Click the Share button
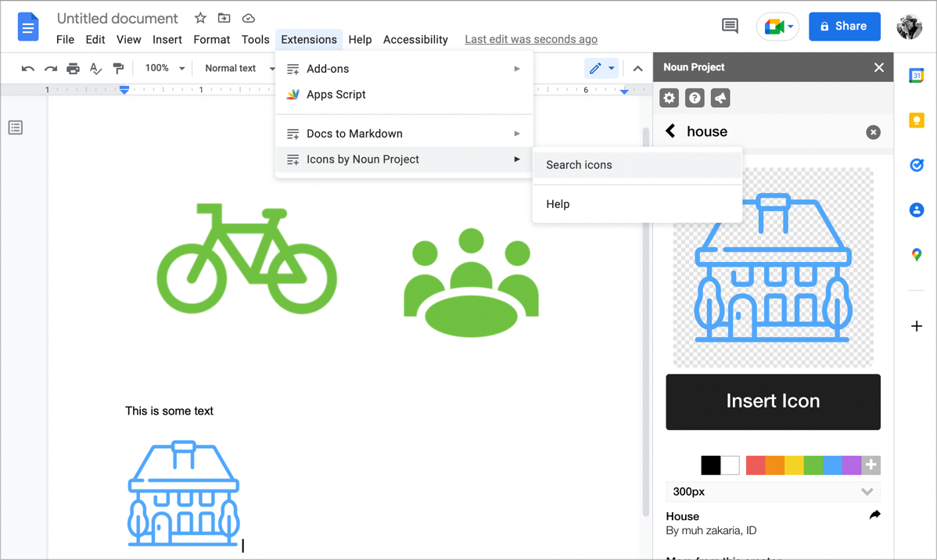The width and height of the screenshot is (937, 560). click(x=844, y=27)
